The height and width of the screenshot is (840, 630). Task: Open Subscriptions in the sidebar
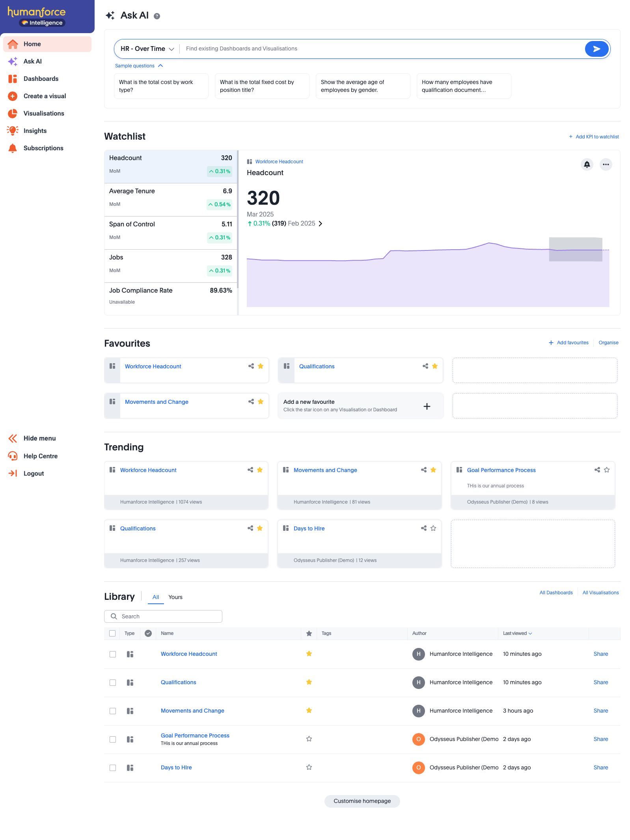(47, 148)
